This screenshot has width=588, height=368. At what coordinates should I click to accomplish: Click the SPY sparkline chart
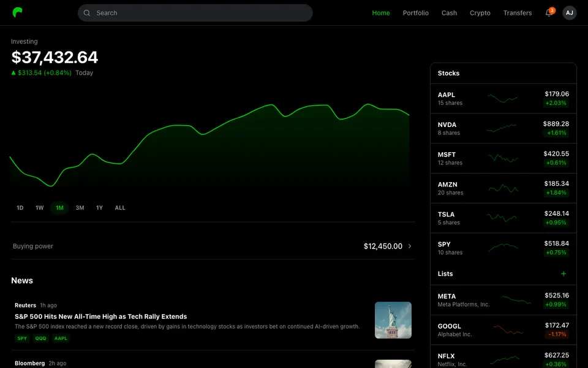pos(503,248)
